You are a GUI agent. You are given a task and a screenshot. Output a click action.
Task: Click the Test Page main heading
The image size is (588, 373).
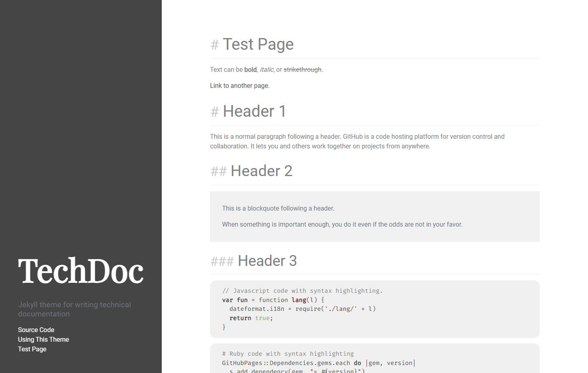[x=258, y=45]
